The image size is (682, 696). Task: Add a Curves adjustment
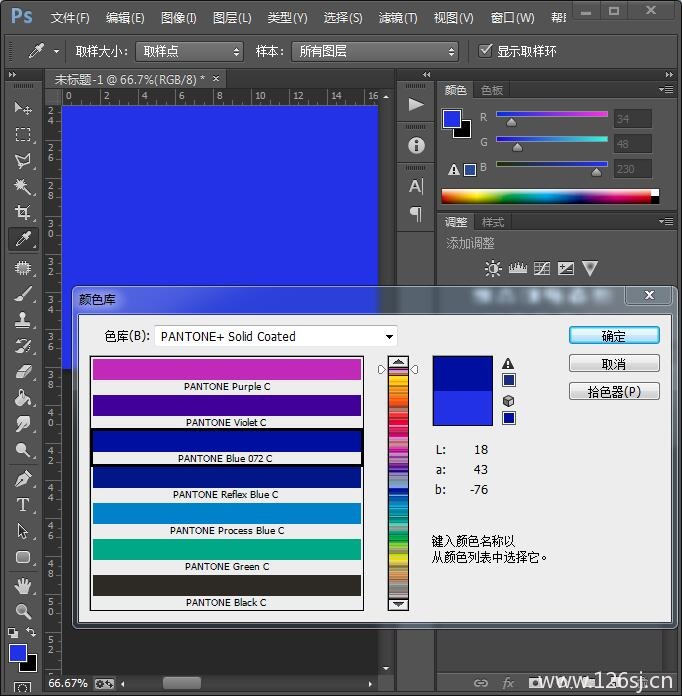pos(542,268)
